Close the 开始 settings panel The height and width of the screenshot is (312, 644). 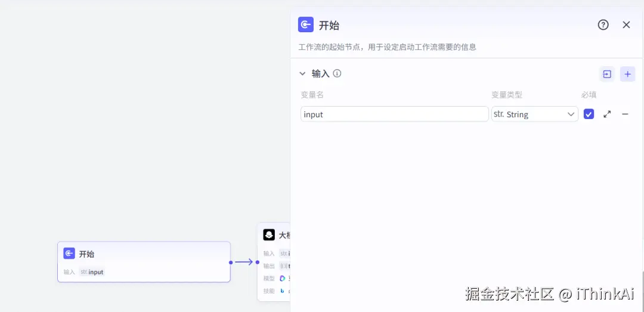[626, 25]
